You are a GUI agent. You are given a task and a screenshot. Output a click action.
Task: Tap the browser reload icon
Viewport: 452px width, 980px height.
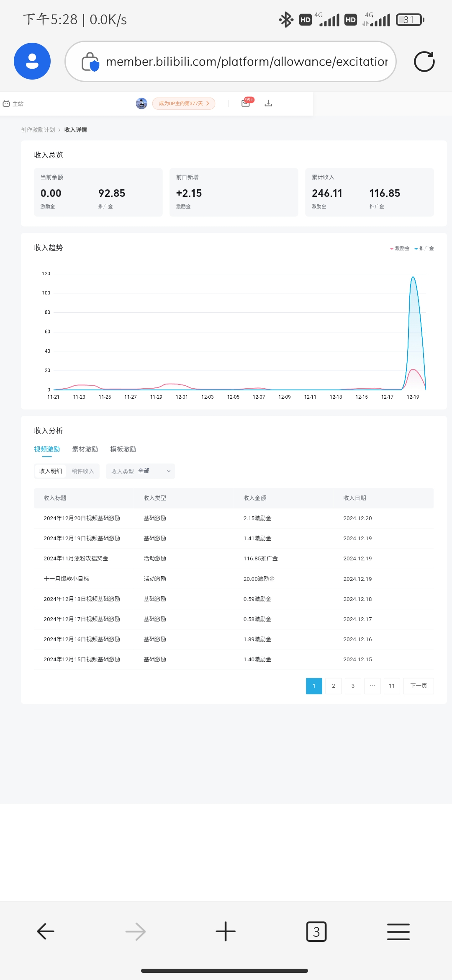(x=424, y=62)
